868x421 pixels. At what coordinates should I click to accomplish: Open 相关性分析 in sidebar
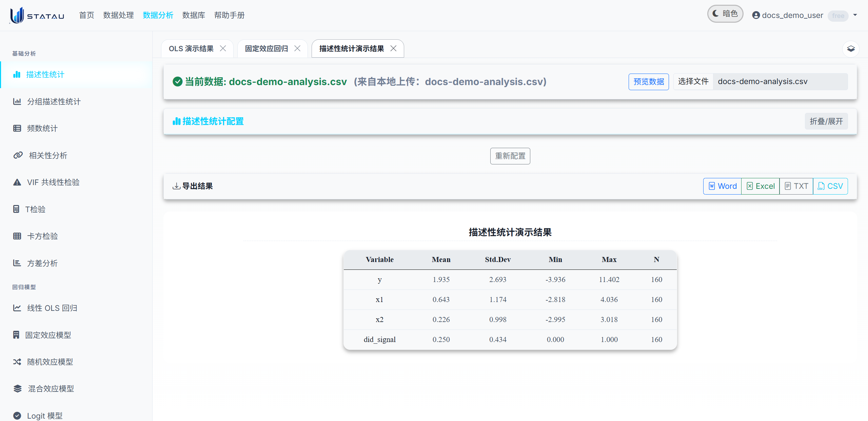tap(48, 156)
